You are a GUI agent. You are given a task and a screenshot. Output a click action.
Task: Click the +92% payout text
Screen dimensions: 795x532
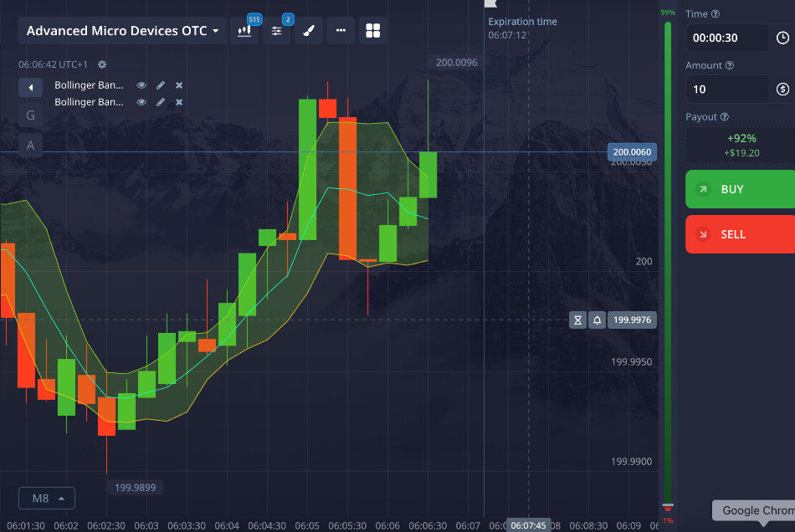[741, 138]
